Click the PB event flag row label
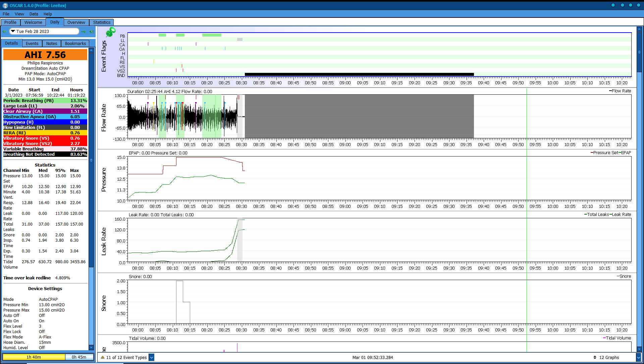Viewport: 644px width, 364px height. click(x=122, y=36)
